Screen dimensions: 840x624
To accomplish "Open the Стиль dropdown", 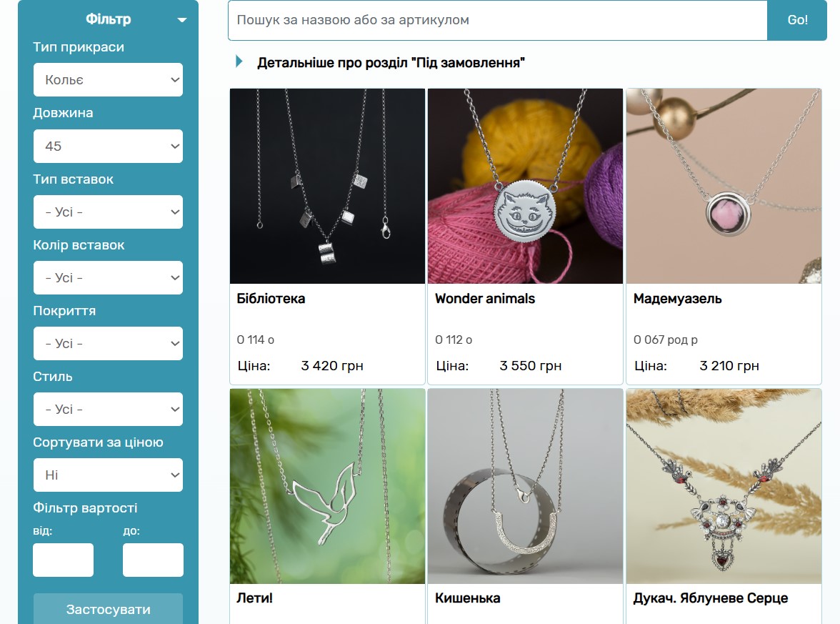I will pyautogui.click(x=109, y=409).
